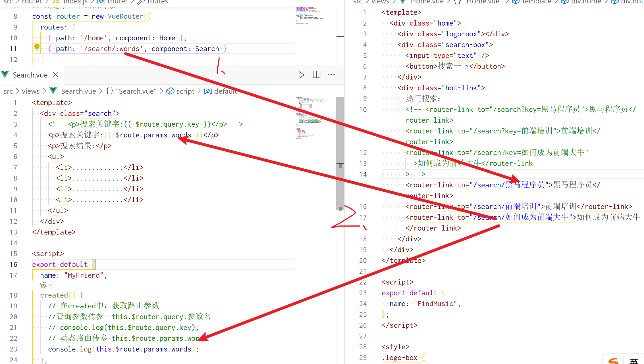The height and width of the screenshot is (364, 644).
Task: Click the lightbulb quick-fix icon on line 11
Action: click(x=37, y=47)
